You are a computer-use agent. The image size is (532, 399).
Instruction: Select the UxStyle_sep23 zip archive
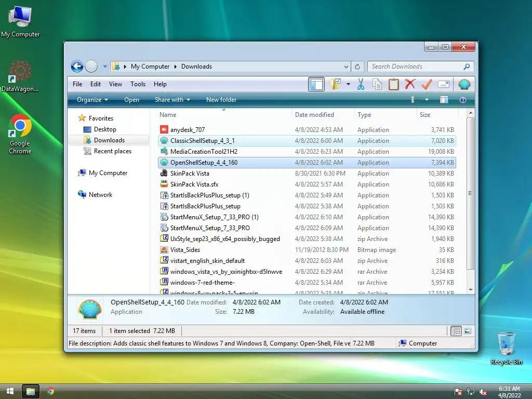(x=307, y=239)
